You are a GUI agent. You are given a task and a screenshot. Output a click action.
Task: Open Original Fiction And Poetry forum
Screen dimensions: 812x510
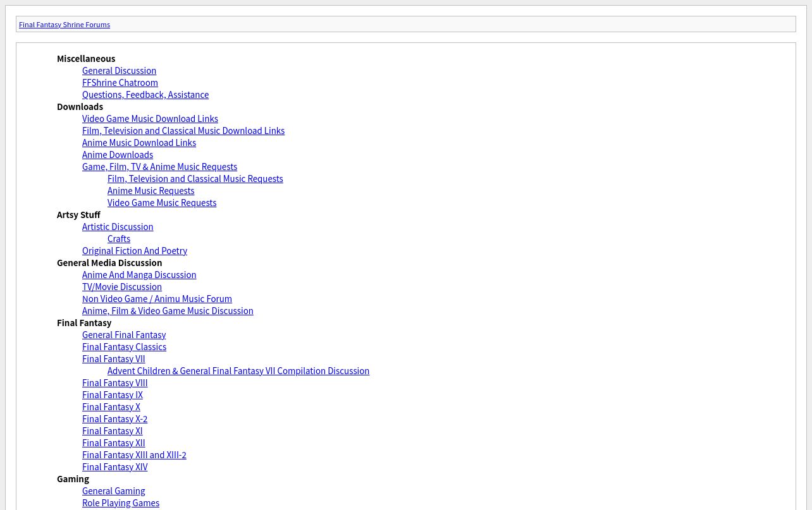click(135, 251)
